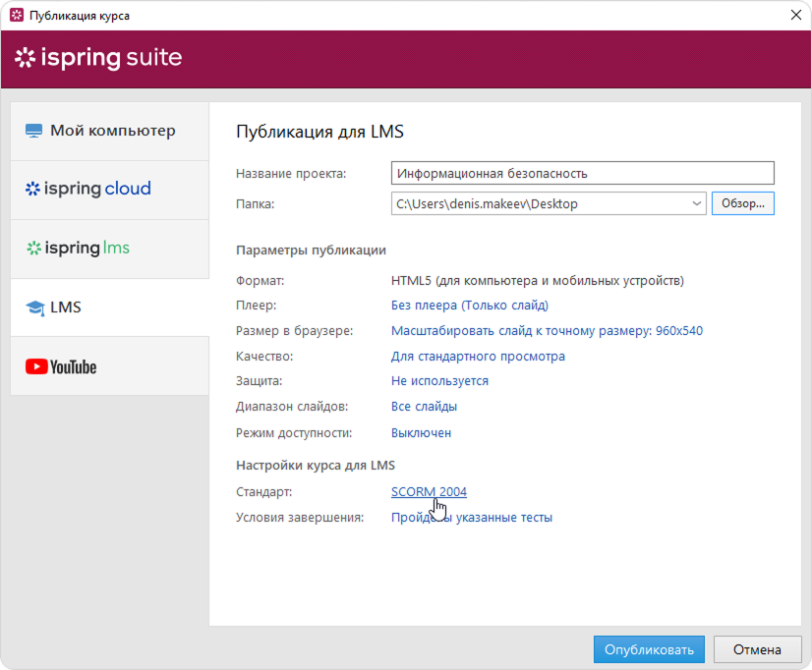Click the Параметры публикации section heading
This screenshot has height=670, width=812.
(x=311, y=251)
